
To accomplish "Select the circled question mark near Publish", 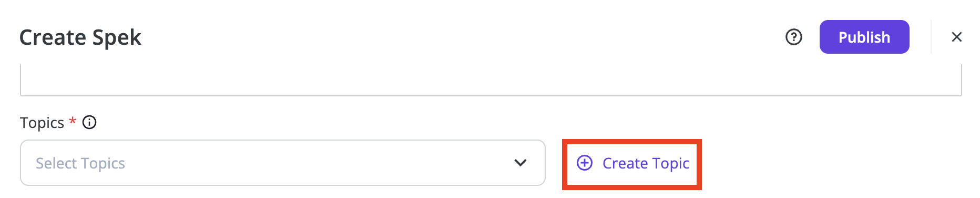I will pyautogui.click(x=793, y=37).
